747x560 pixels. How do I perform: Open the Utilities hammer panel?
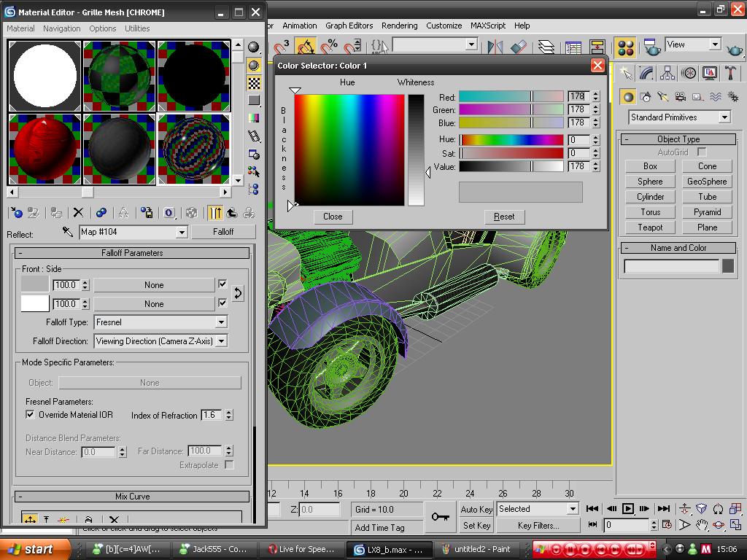(730, 73)
